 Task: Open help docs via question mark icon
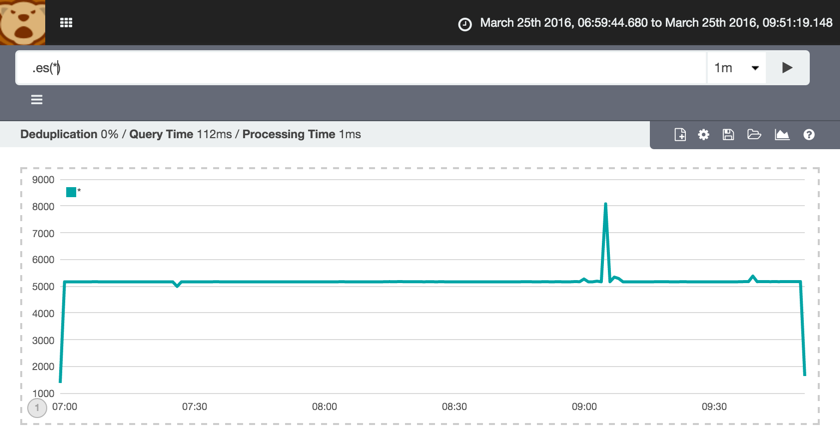(x=809, y=135)
